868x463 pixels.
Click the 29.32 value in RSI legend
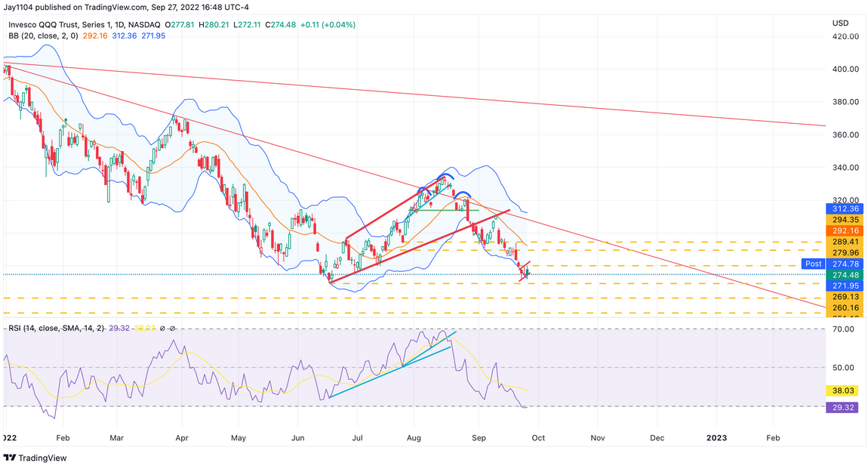pos(119,329)
